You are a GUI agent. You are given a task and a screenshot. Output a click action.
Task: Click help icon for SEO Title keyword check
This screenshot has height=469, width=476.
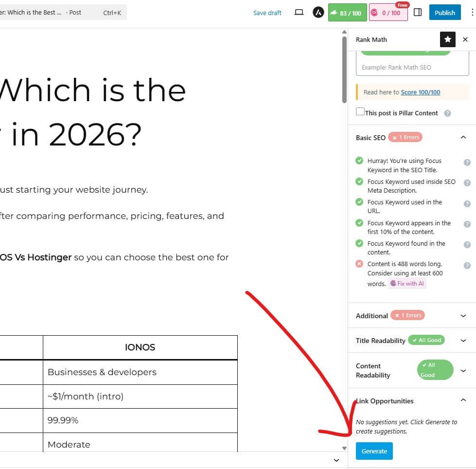[467, 162]
